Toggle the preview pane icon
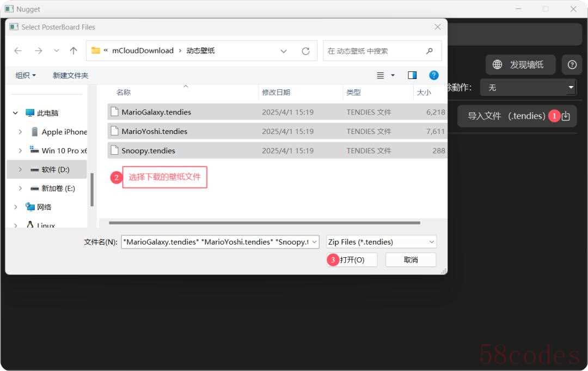588x371 pixels. click(x=412, y=75)
